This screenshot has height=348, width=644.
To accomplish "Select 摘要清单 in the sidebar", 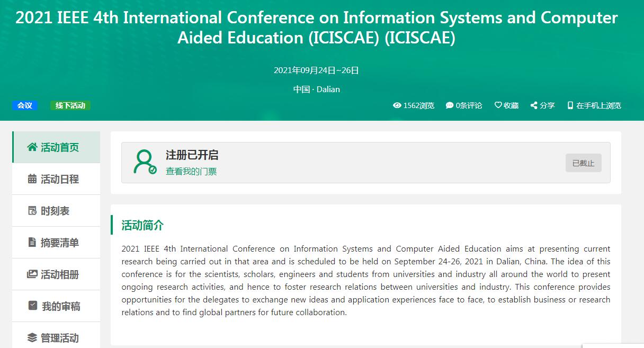I will point(59,243).
